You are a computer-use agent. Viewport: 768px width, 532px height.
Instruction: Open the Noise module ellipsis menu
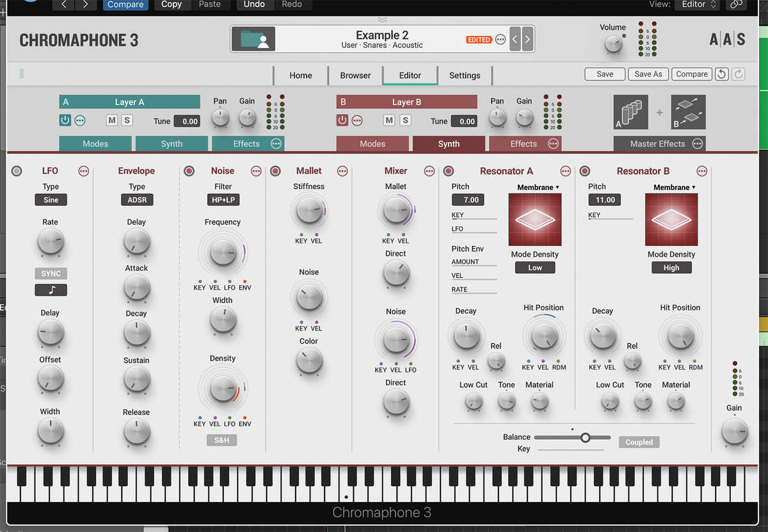pos(255,171)
